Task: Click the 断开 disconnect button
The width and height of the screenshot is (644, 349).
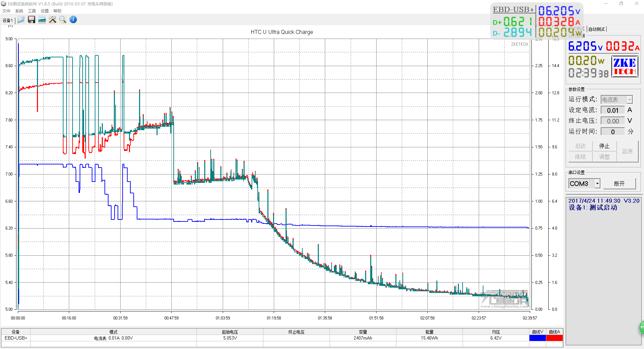Action: pyautogui.click(x=619, y=184)
